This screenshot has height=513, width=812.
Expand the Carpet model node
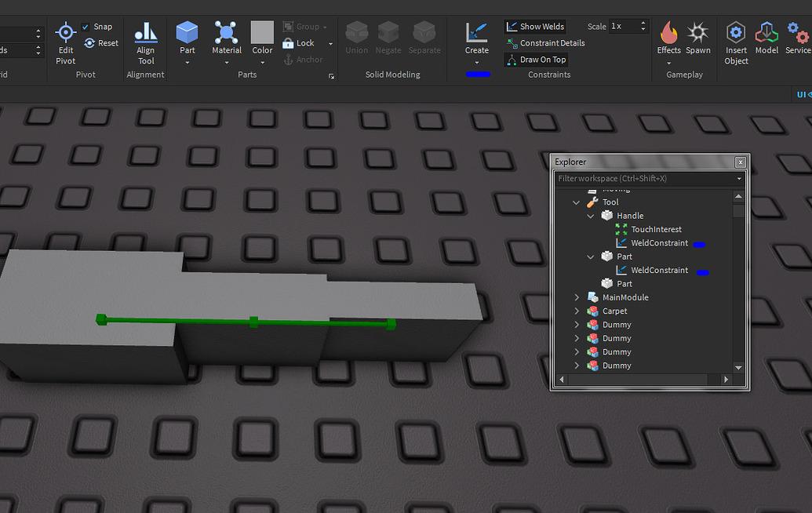point(577,311)
